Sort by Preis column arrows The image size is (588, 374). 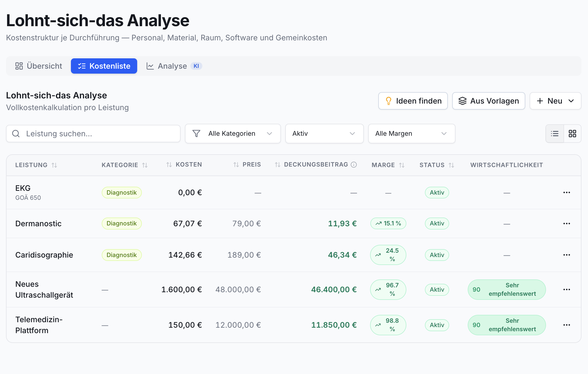(236, 165)
